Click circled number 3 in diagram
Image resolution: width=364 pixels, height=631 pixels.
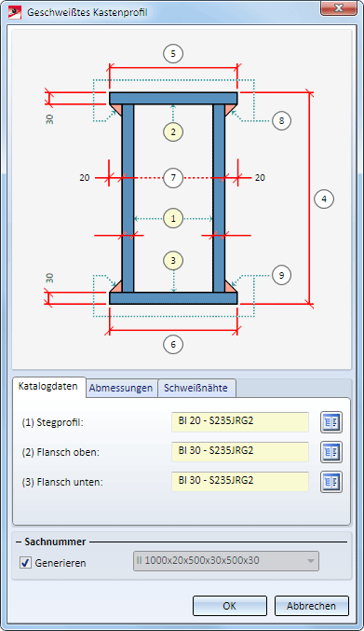point(173,261)
